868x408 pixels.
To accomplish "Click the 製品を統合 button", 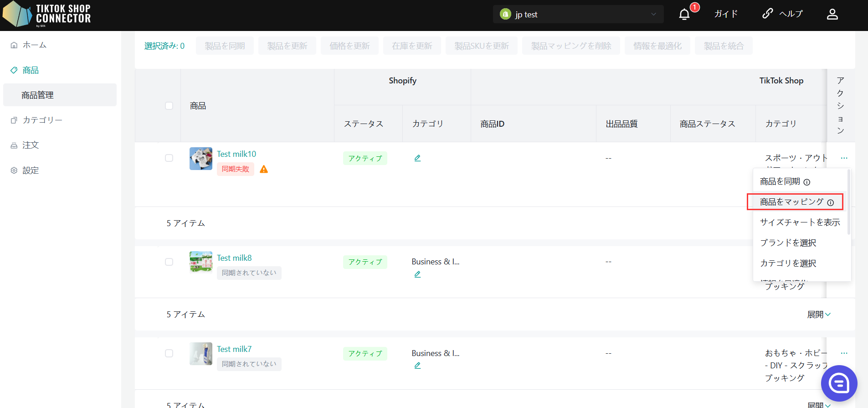I will pyautogui.click(x=724, y=46).
